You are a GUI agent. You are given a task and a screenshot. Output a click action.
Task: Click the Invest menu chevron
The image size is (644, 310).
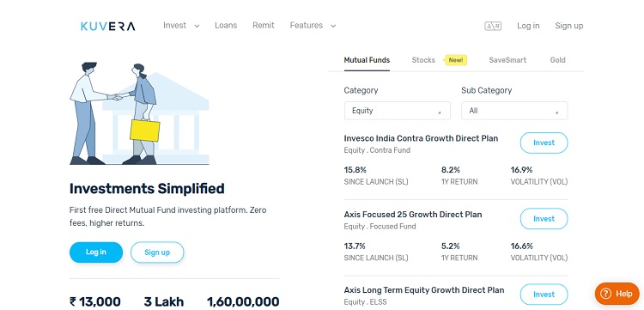(x=197, y=26)
